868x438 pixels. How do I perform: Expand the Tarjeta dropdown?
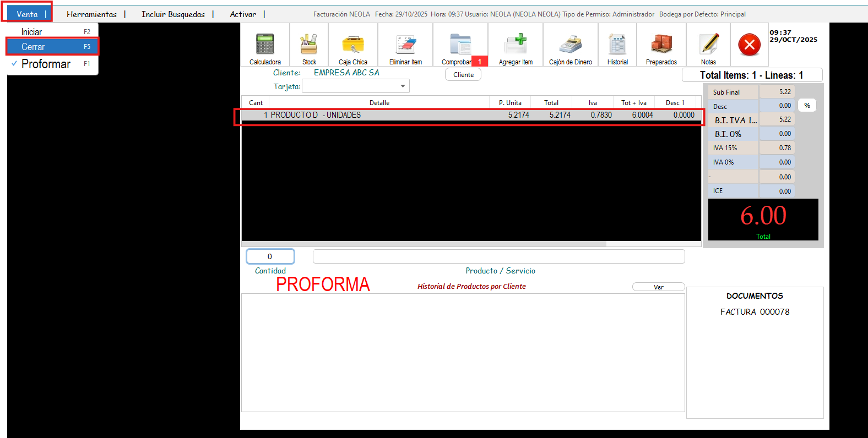(x=403, y=86)
